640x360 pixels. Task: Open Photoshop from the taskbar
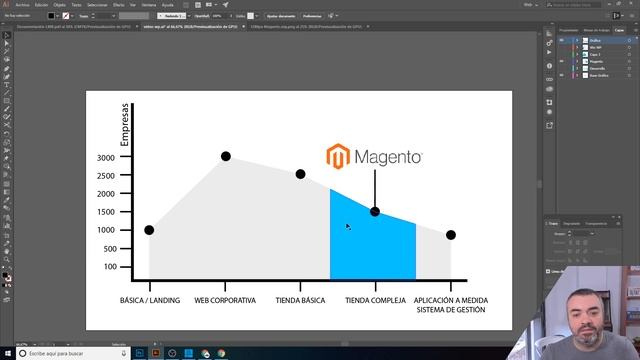click(140, 353)
